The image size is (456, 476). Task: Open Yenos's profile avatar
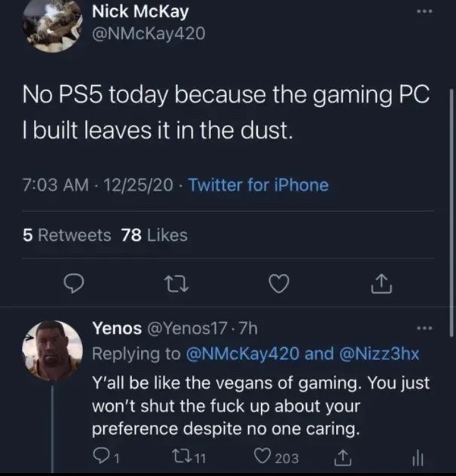[49, 351]
